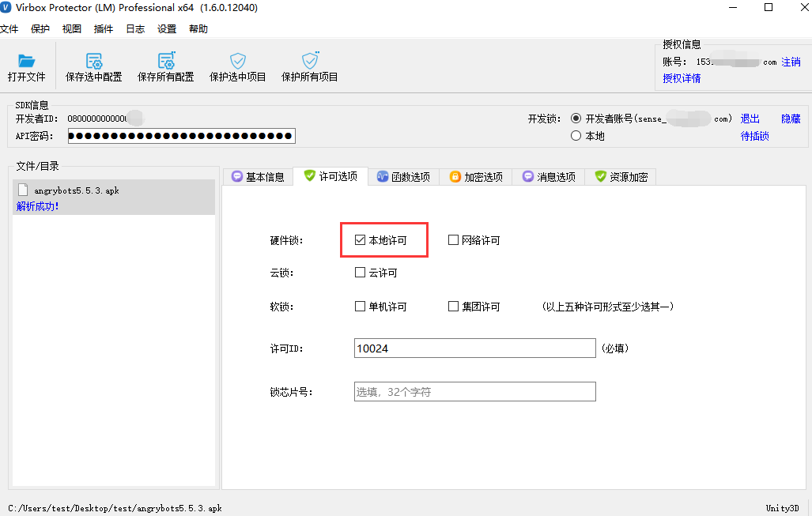Open the 授权详情 link
This screenshot has width=812, height=516.
click(x=682, y=78)
